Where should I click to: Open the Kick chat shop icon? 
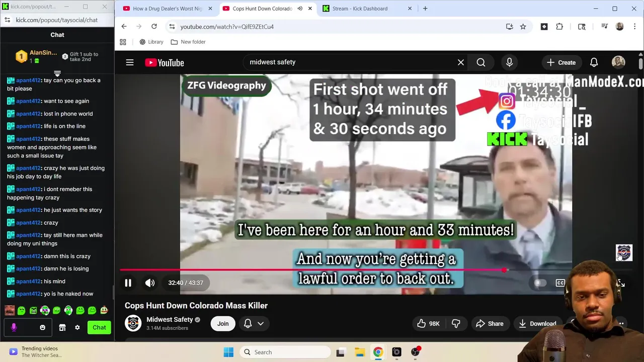pos(62,327)
